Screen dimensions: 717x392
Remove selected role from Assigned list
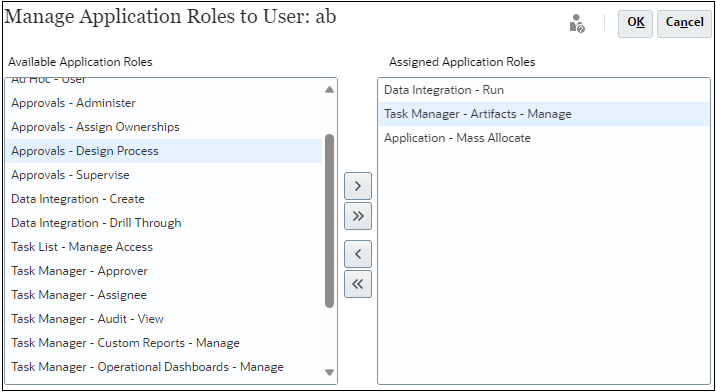pos(358,254)
